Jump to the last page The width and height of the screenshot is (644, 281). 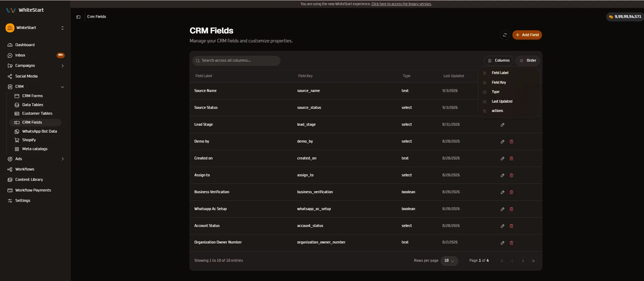tap(533, 261)
